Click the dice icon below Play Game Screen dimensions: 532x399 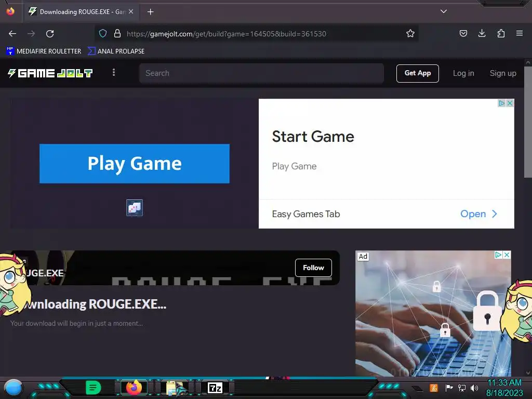(135, 208)
